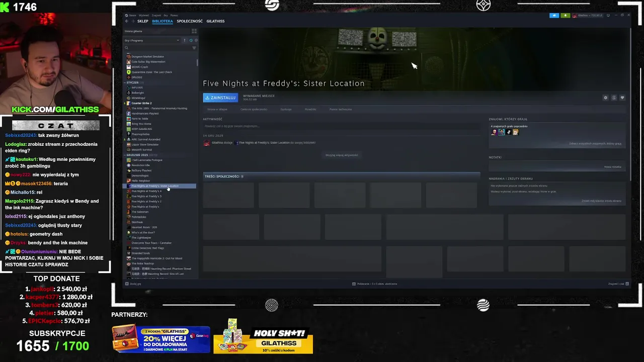Click the sort ascending arrow in library filter
This screenshot has height=362, width=644.
point(184,40)
